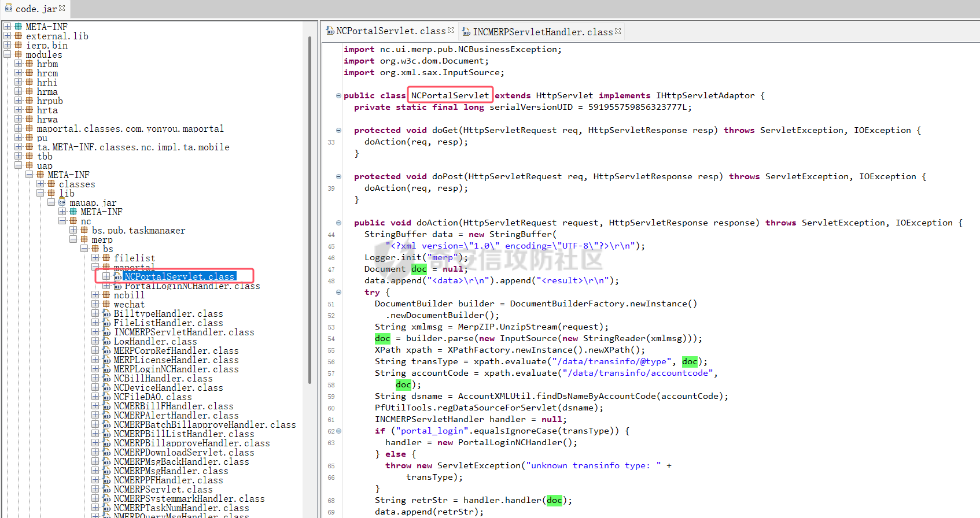Fold the doAction method block

click(338, 223)
